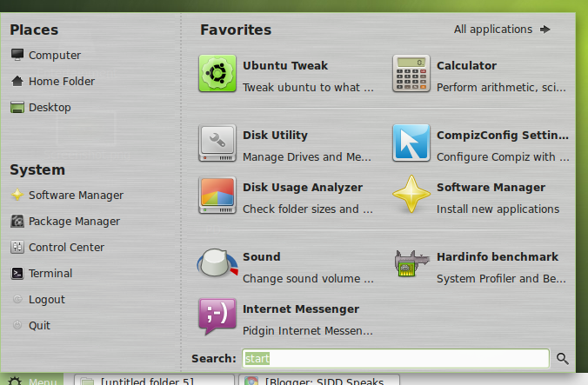Click the Logout icon
Viewport: 588px width, 385px height.
tap(17, 299)
